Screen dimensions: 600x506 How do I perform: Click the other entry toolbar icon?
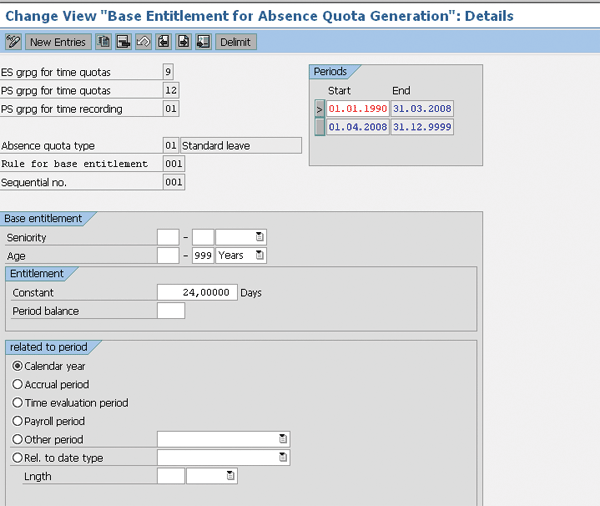click(203, 42)
